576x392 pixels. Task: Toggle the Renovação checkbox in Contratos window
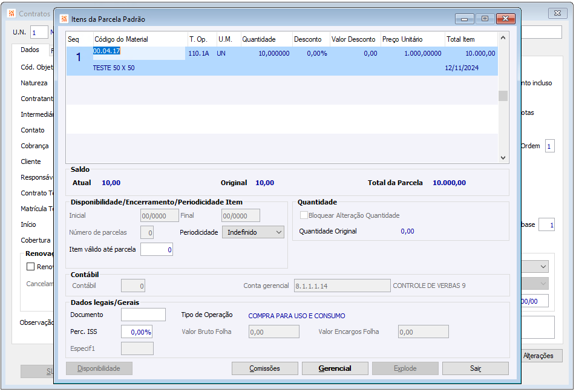click(30, 267)
